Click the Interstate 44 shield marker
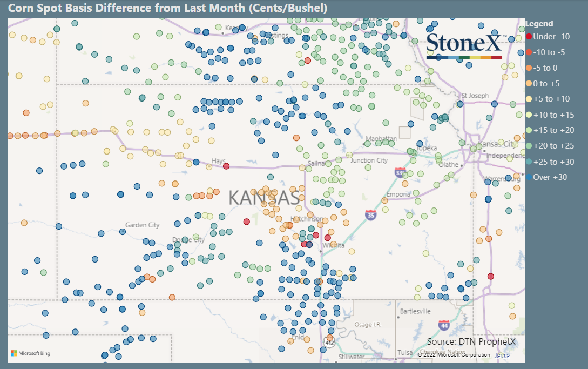This screenshot has width=588, height=369. pos(444,325)
